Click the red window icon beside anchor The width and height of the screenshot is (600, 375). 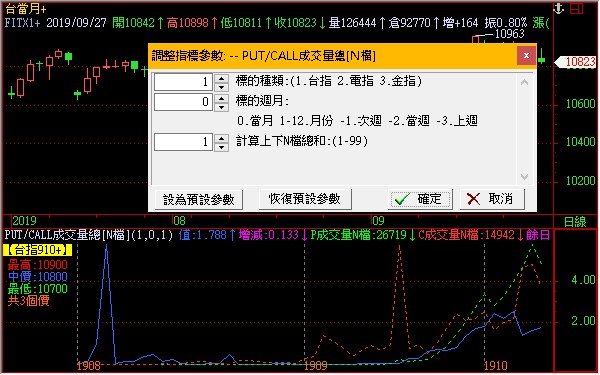tap(576, 8)
